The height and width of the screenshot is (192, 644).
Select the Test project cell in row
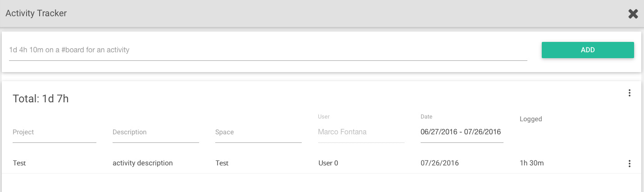(19, 163)
